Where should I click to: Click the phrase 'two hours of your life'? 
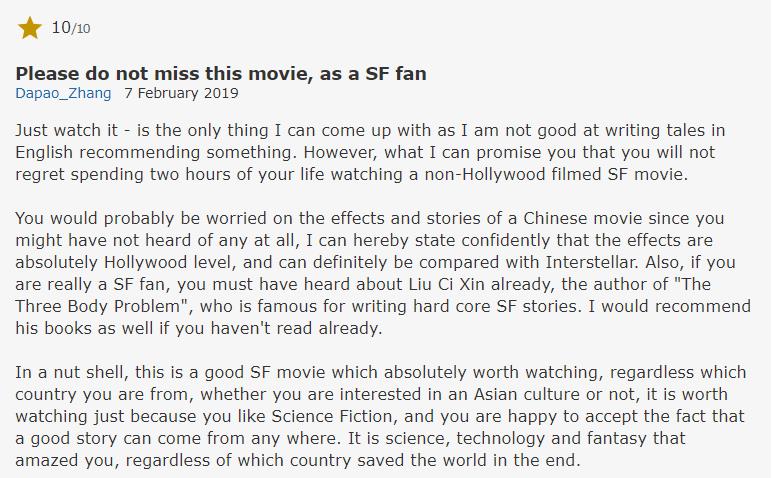225,176
